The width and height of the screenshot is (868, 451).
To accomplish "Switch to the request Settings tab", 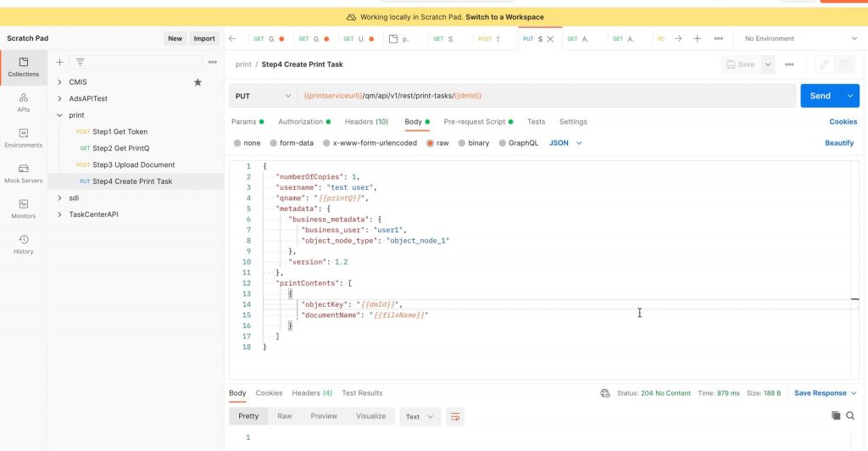I will pyautogui.click(x=573, y=122).
